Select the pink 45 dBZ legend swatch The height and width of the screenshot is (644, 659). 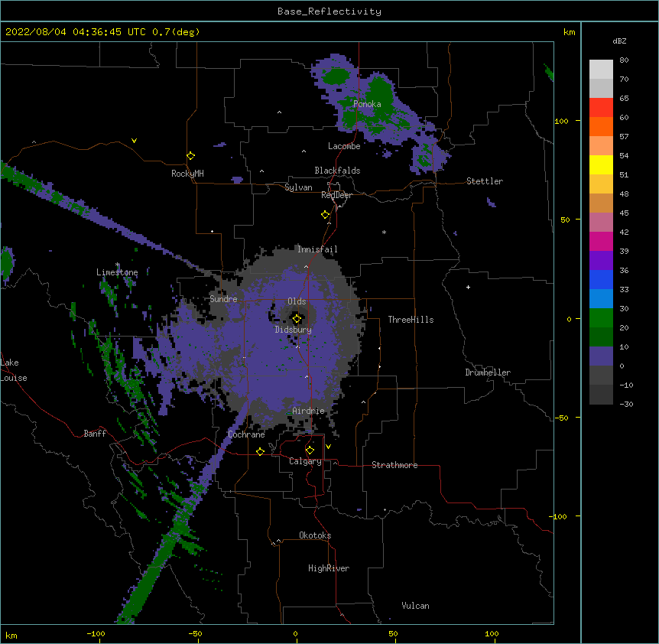click(x=601, y=222)
